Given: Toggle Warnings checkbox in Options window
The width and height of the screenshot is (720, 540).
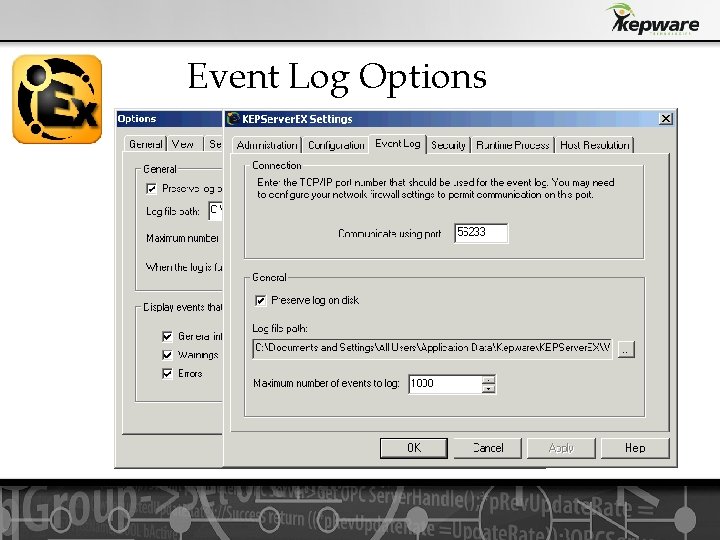Looking at the screenshot, I should 167,355.
